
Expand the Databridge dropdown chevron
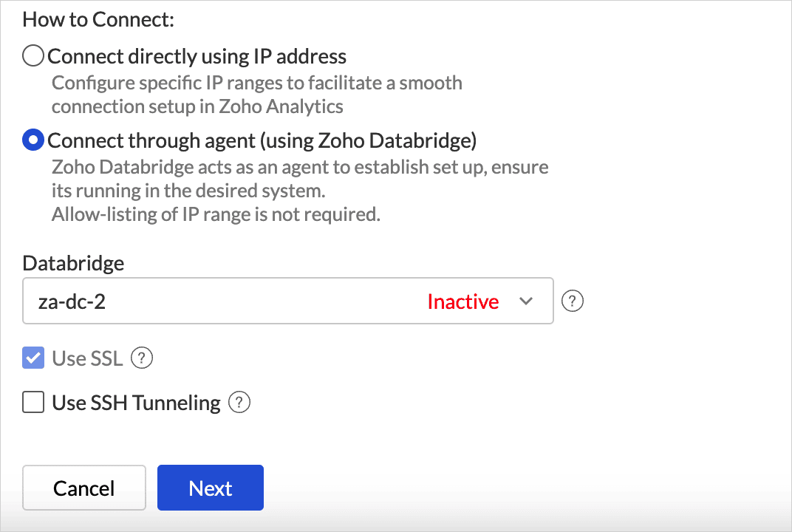pos(526,301)
